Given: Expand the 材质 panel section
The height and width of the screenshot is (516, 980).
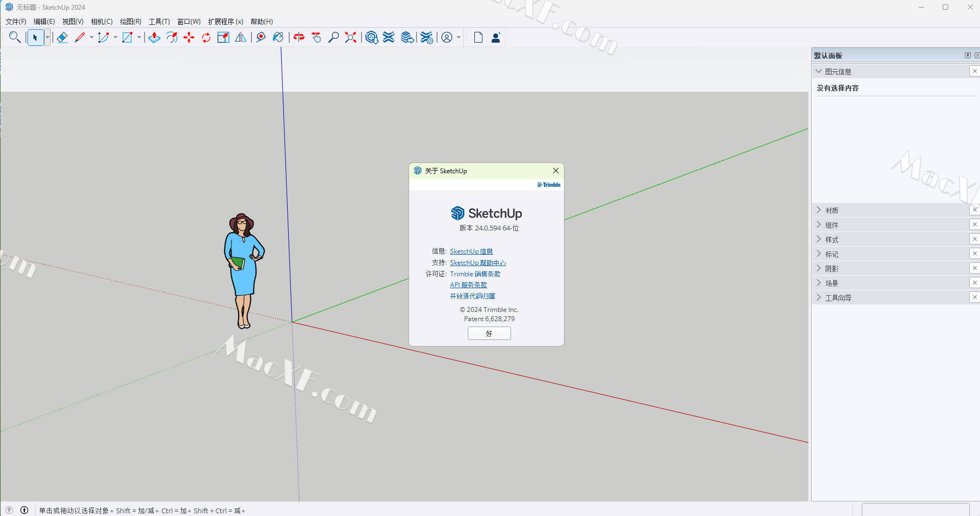Looking at the screenshot, I should tap(819, 210).
